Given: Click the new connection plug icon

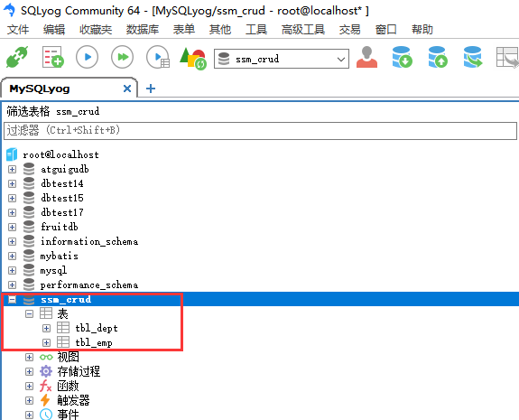Looking at the screenshot, I should pyautogui.click(x=17, y=57).
